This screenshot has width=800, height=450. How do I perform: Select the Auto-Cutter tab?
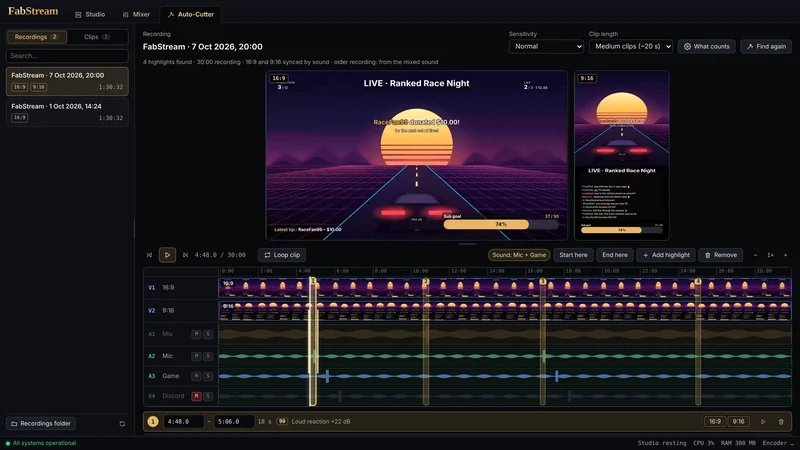[x=191, y=14]
